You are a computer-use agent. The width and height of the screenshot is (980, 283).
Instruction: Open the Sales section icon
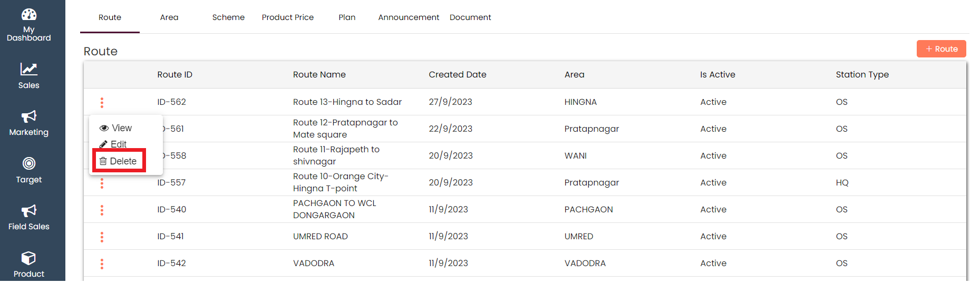coord(29,69)
